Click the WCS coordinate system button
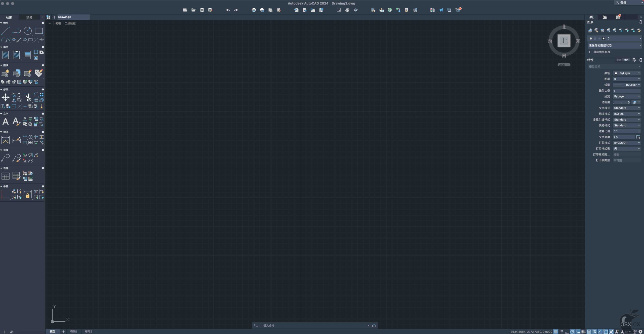The height and width of the screenshot is (334, 644). tap(564, 65)
